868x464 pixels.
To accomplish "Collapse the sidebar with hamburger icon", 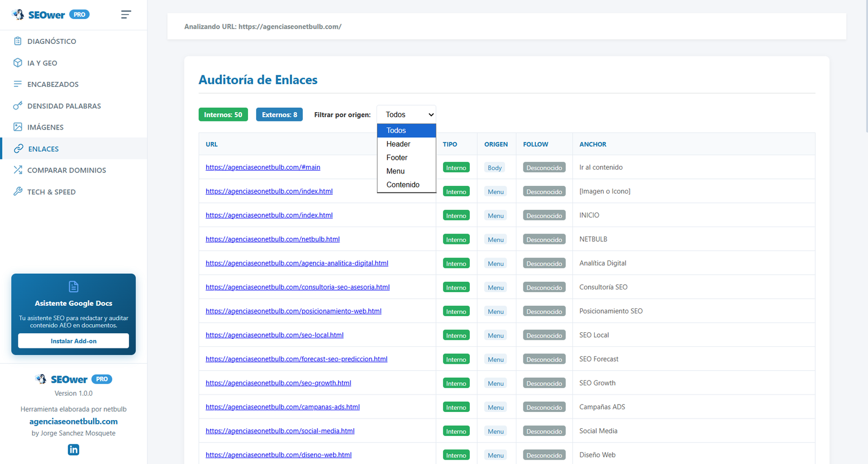I will point(126,15).
